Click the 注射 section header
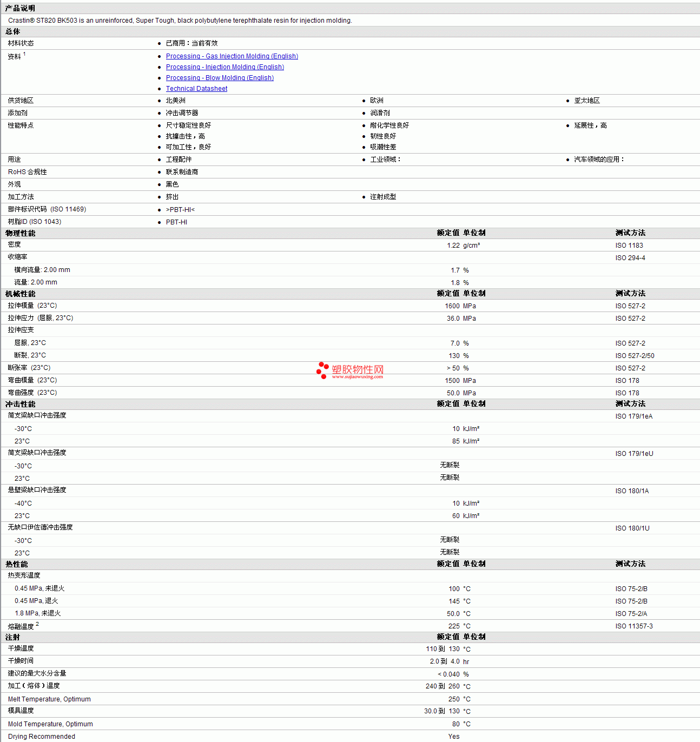700x742 pixels. (x=12, y=638)
